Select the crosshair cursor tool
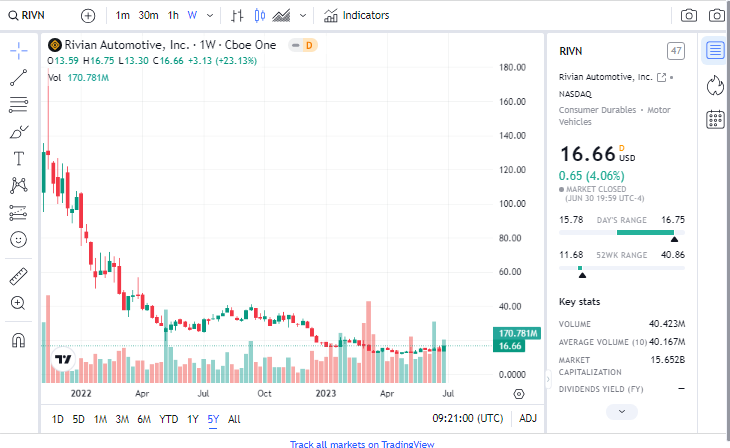The width and height of the screenshot is (730, 448). (19, 50)
